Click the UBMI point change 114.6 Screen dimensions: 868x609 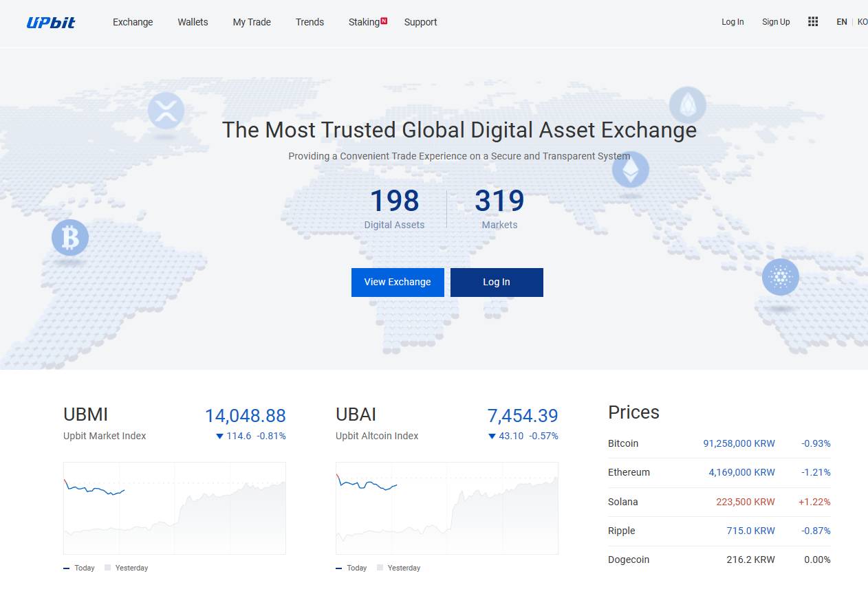pos(233,436)
